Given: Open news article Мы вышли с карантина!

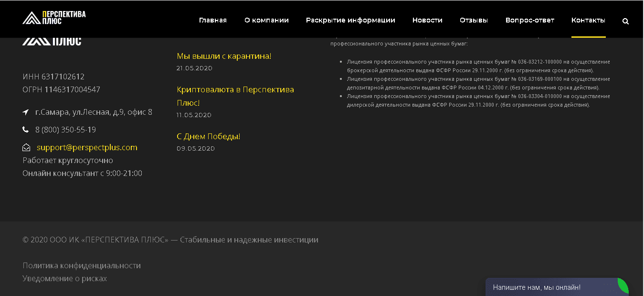Looking at the screenshot, I should coord(224,56).
